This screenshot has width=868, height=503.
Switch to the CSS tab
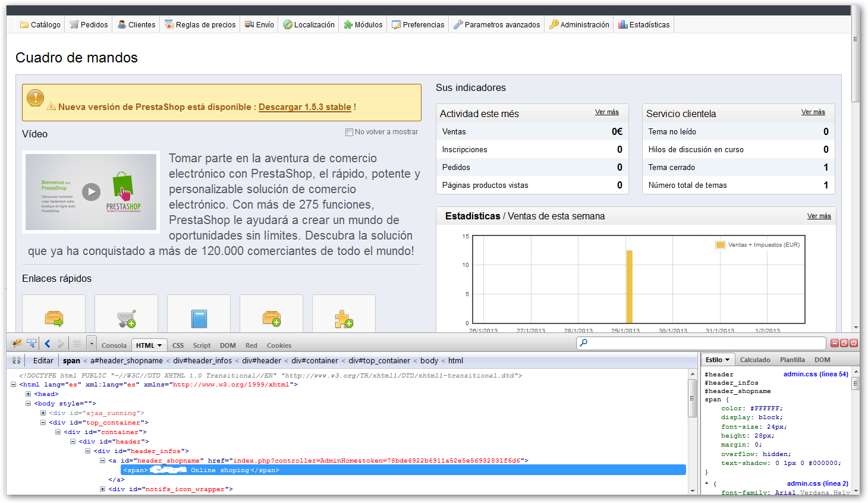coord(178,345)
